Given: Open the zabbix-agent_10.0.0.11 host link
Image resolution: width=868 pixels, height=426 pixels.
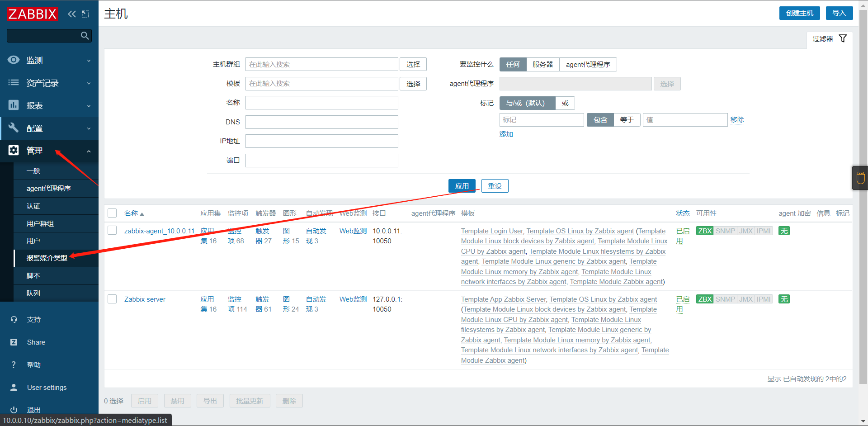Looking at the screenshot, I should coord(159,231).
